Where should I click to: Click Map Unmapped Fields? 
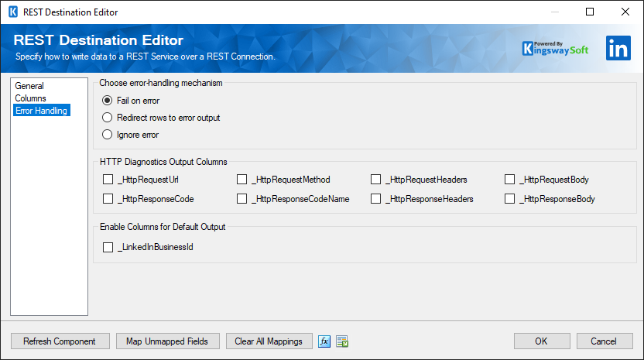click(167, 341)
